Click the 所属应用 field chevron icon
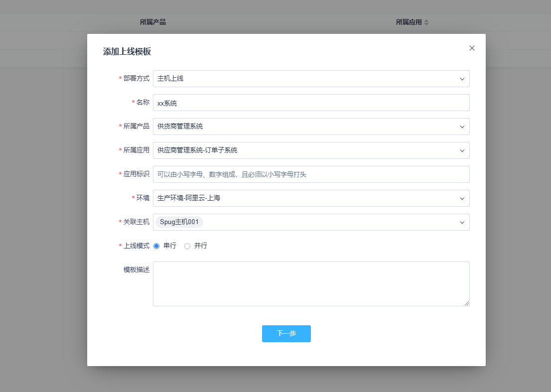 462,151
